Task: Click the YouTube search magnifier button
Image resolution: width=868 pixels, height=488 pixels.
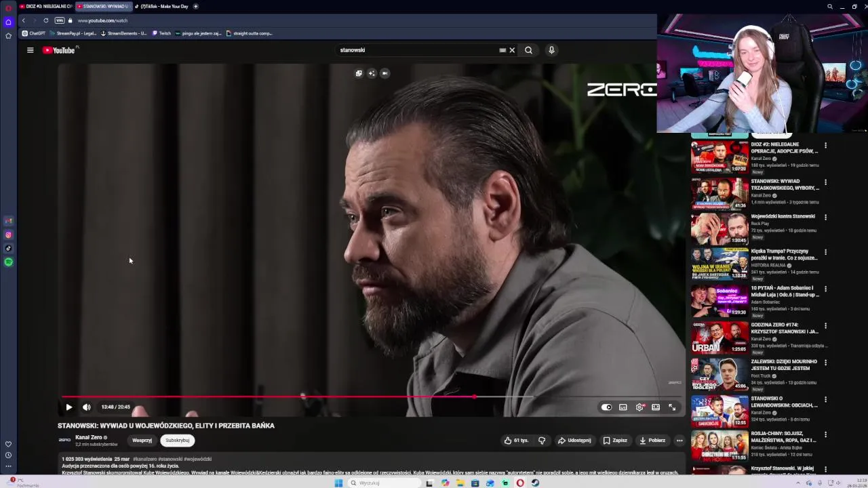Action: point(528,50)
